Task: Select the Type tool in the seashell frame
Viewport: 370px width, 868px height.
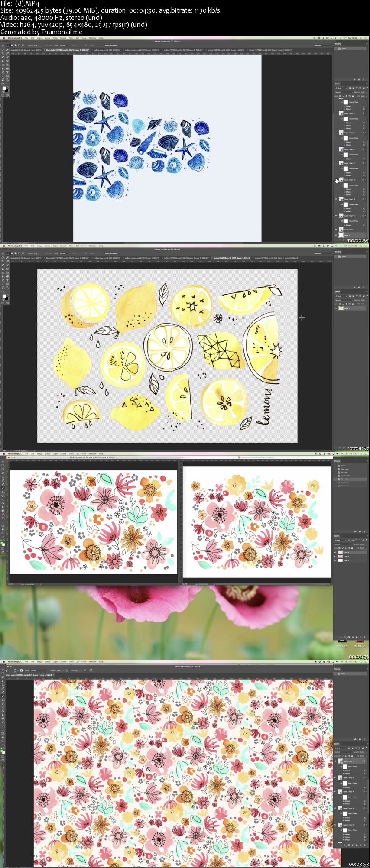Action: [x=8, y=72]
